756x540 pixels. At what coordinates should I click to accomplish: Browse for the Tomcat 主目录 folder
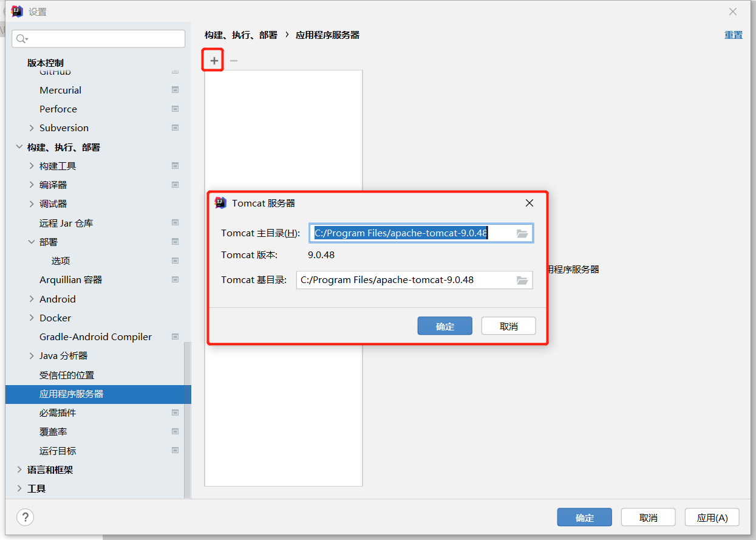point(522,233)
